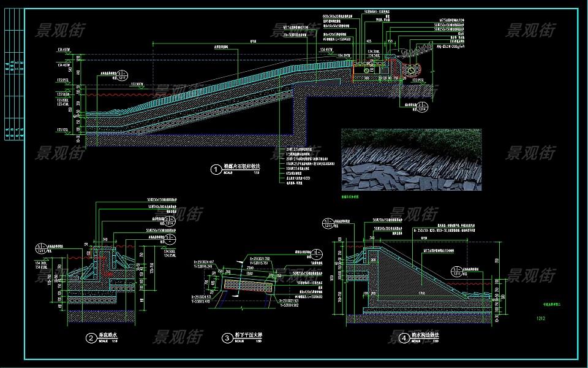Pick section callout bubble at right of detail 4
Screen dimensions: 588x368
pos(459,271)
